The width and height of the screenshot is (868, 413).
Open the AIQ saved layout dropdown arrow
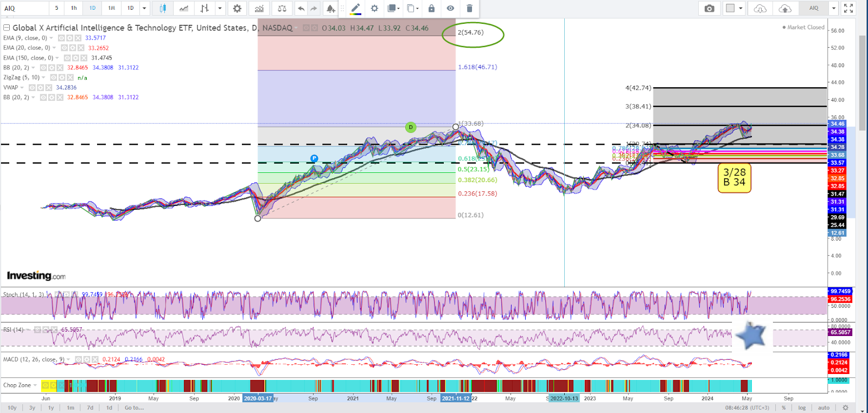pos(833,8)
